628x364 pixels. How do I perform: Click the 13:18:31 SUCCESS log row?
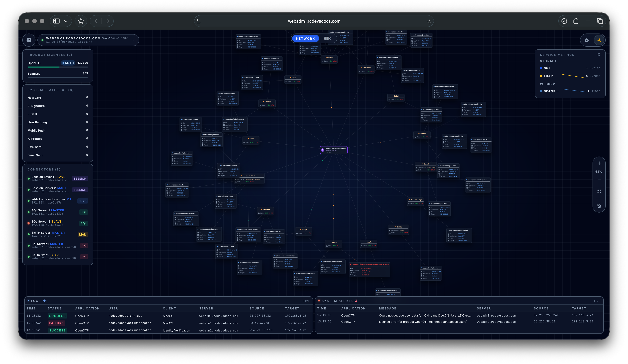click(x=168, y=330)
